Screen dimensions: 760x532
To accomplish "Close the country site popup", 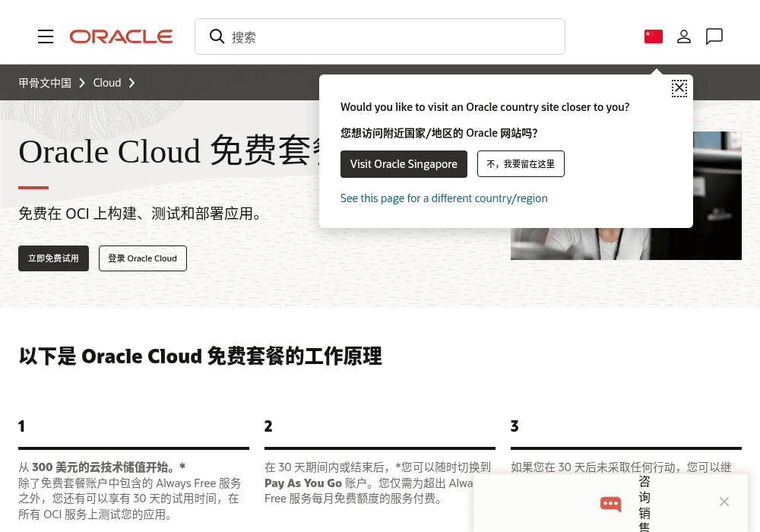I will pos(679,88).
